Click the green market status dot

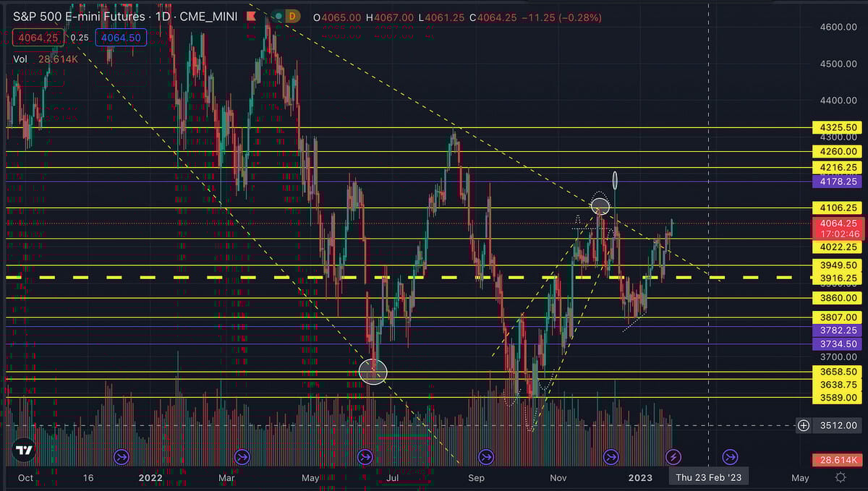[278, 16]
